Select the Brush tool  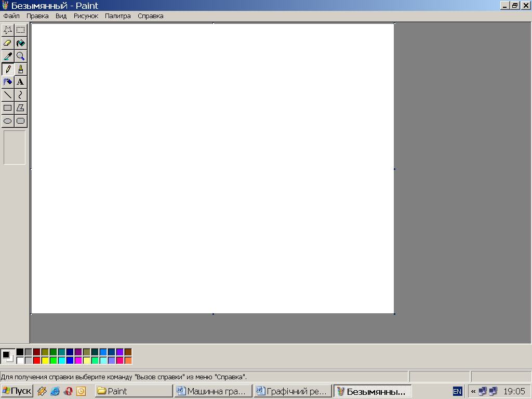point(21,69)
